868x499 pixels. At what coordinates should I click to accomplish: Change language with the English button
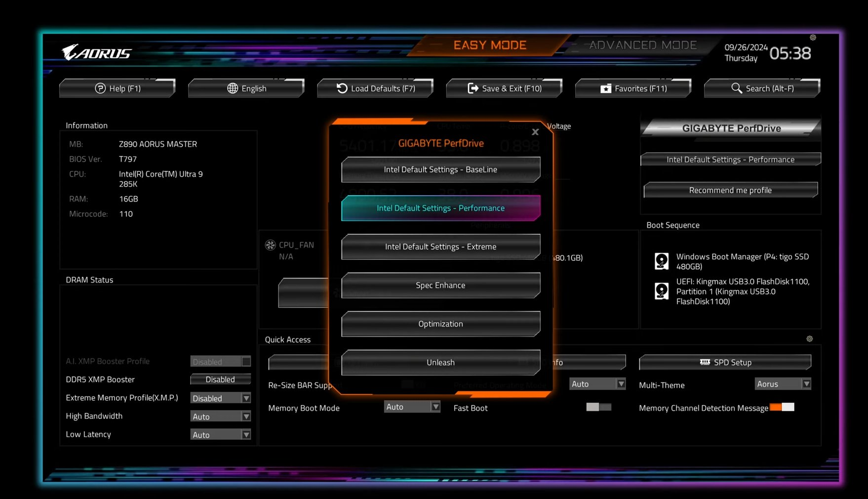(x=246, y=88)
